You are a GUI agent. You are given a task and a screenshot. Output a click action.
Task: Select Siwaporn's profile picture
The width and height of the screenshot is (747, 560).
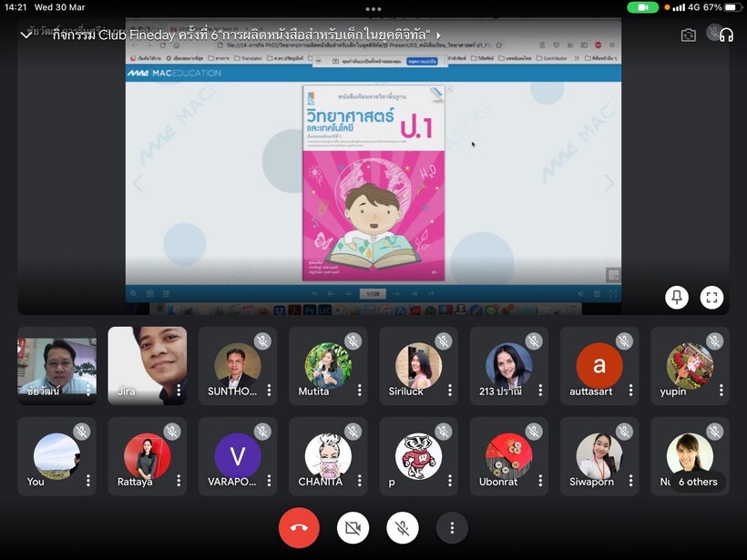pos(599,455)
